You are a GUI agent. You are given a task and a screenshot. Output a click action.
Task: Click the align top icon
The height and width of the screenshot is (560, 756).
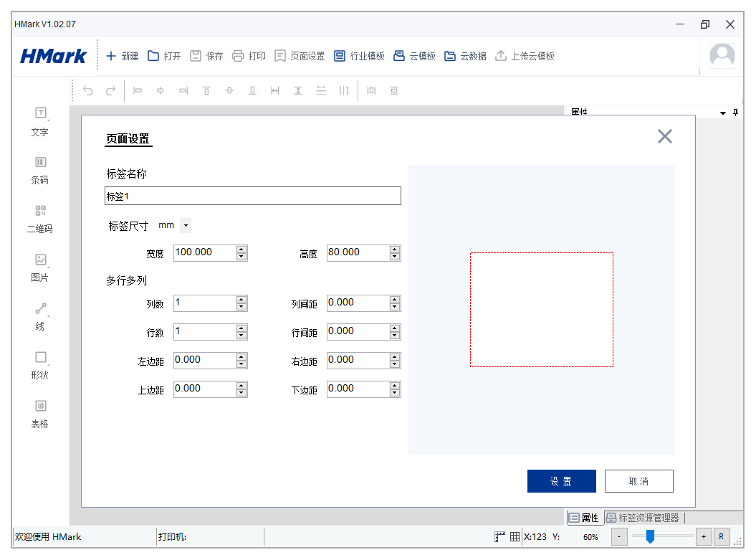(x=206, y=90)
